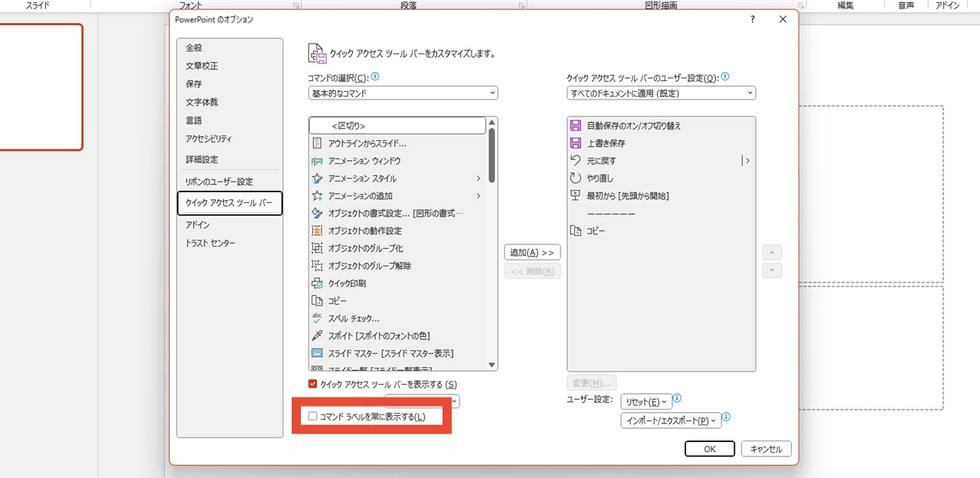Click the スライド マスター icon
The height and width of the screenshot is (478, 980).
pos(317,353)
